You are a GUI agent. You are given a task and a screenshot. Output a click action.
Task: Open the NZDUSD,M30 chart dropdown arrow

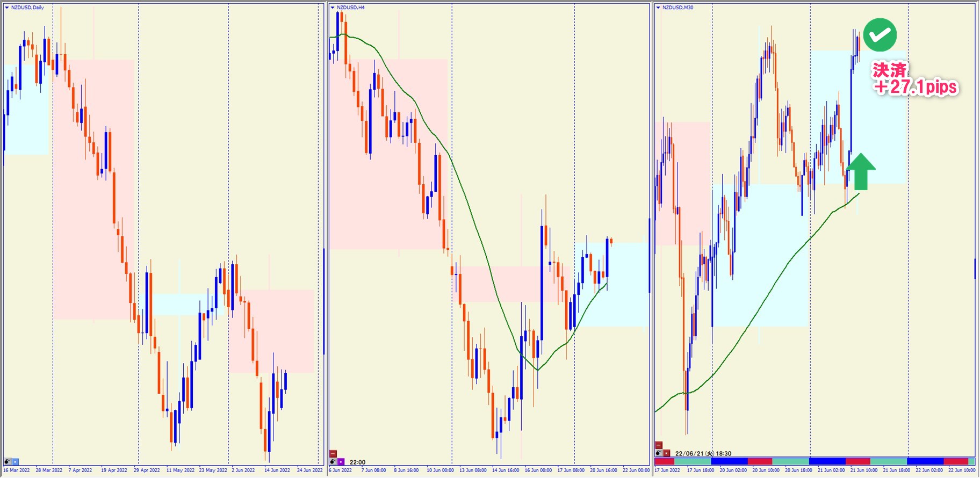(x=658, y=8)
